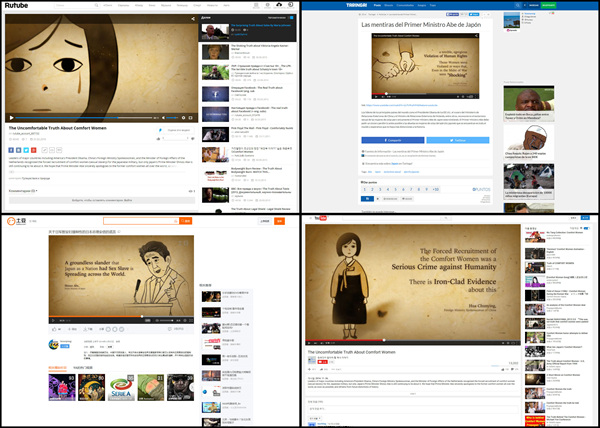Open 'The Uncomfortable Truth About Comfort Women' YouTube title
This screenshot has height=428, width=600.
tap(351, 352)
